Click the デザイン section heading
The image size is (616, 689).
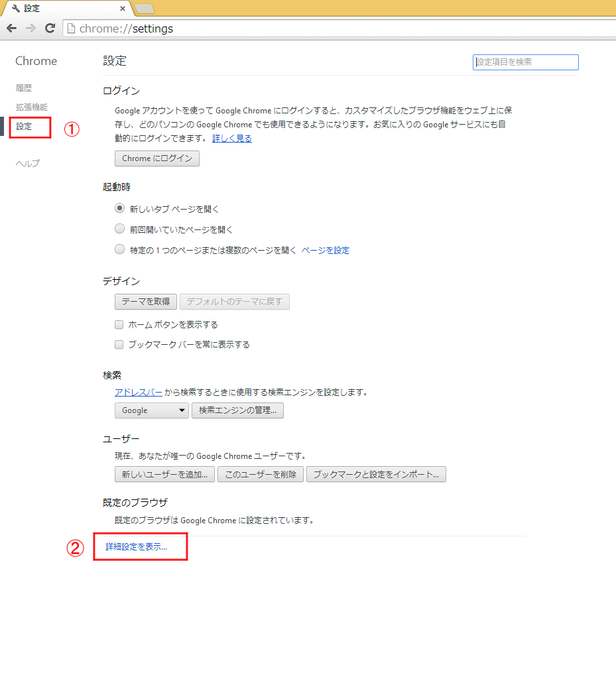[121, 281]
